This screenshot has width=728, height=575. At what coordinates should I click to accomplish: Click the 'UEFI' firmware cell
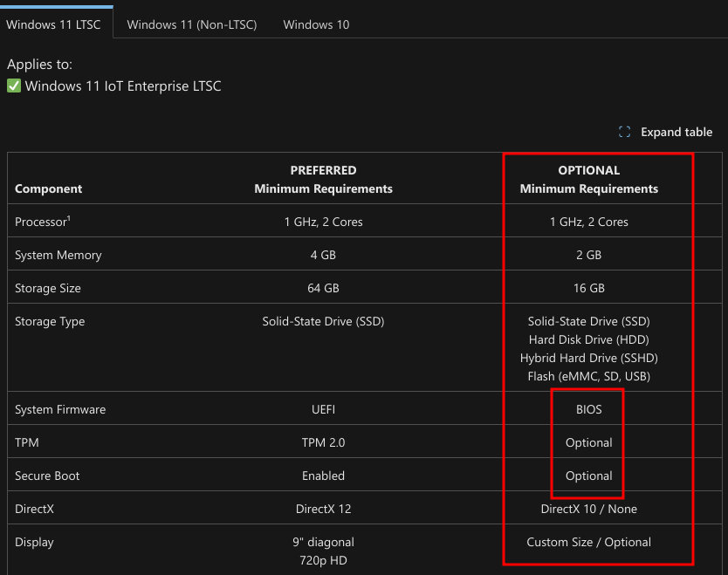323,410
